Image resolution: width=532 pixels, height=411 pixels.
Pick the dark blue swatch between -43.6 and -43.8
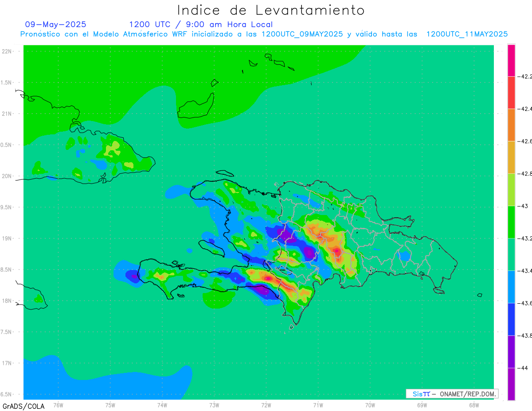pyautogui.click(x=511, y=319)
